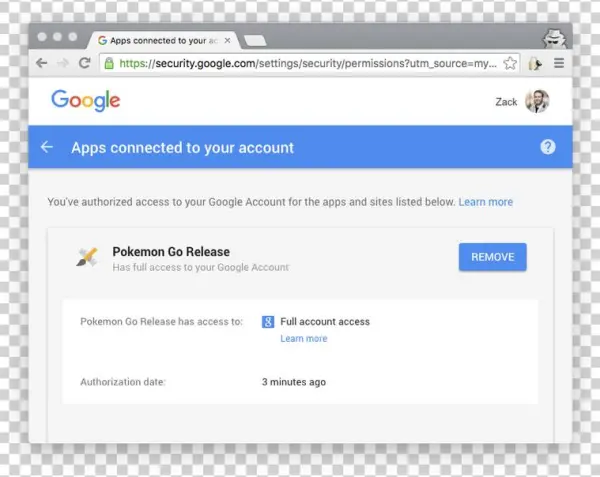Click the Pokemon Go Release app icon

(87, 257)
